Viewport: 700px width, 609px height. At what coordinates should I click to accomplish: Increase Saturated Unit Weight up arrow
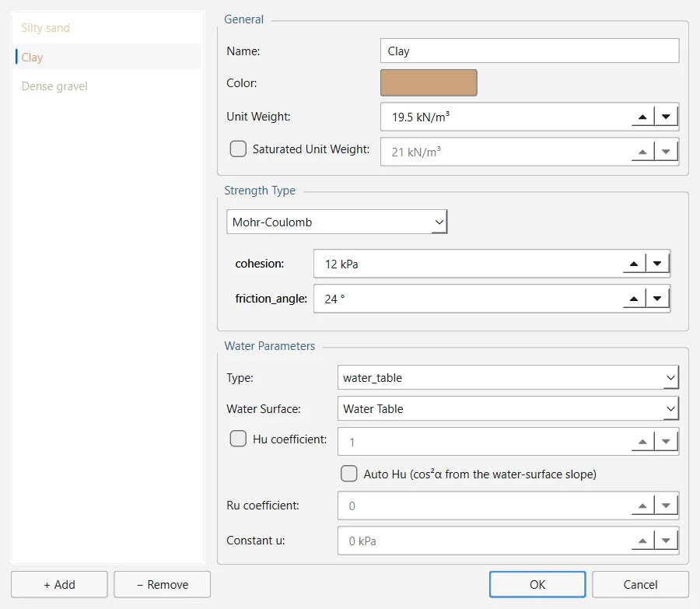[642, 152]
